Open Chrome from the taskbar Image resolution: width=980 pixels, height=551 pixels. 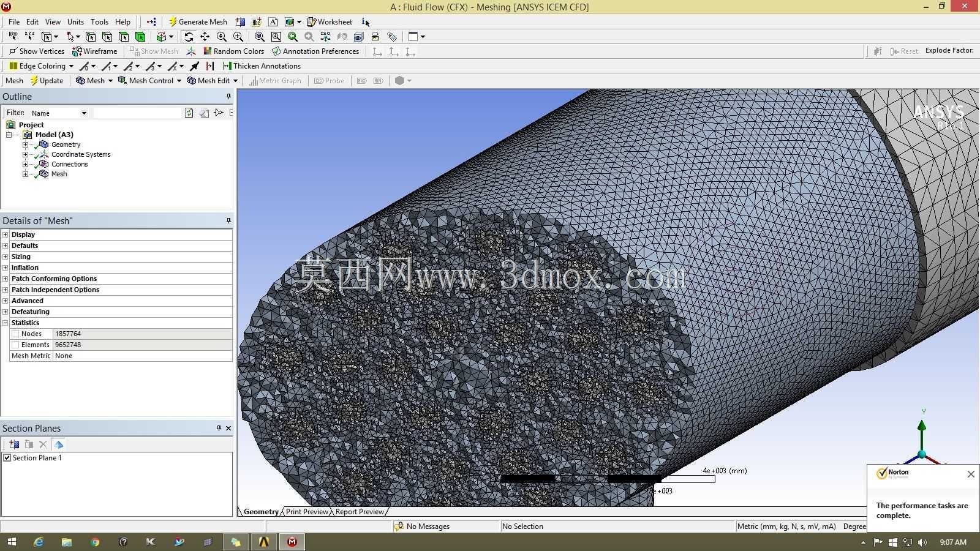(95, 542)
